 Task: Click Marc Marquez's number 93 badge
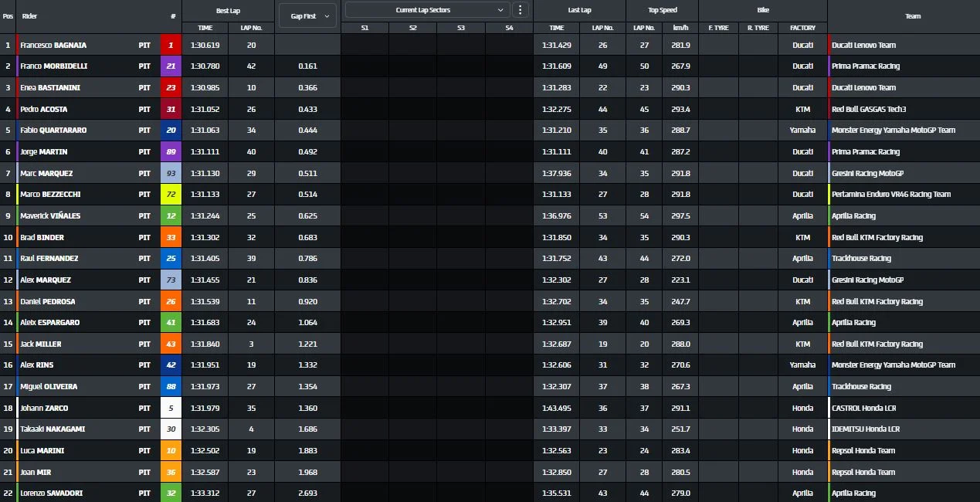click(x=171, y=174)
